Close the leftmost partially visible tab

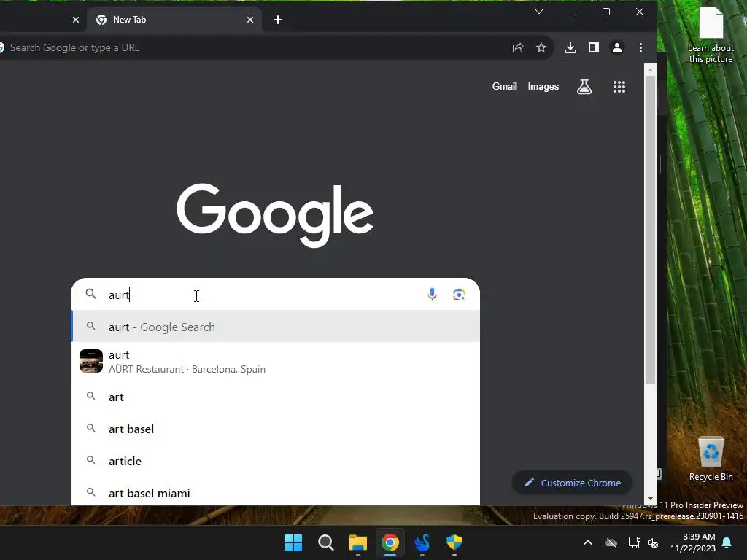coord(75,20)
